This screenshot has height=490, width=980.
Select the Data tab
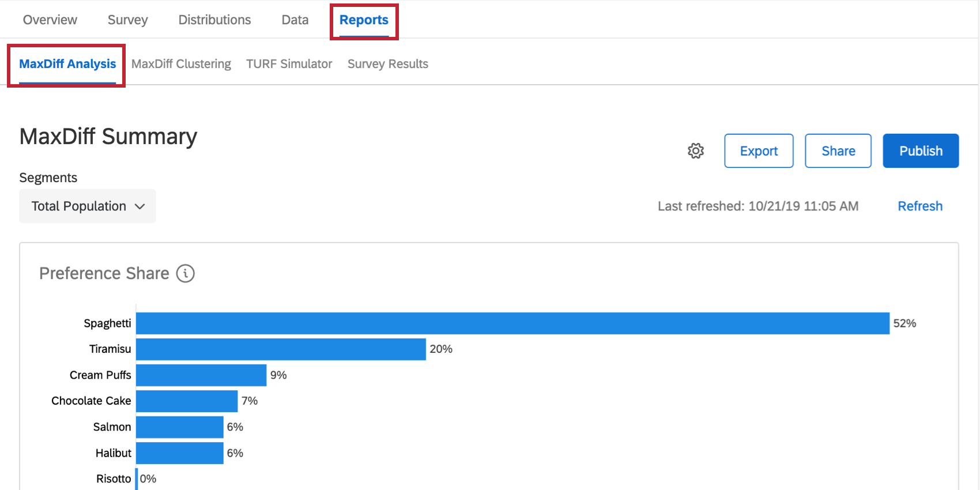pyautogui.click(x=295, y=20)
